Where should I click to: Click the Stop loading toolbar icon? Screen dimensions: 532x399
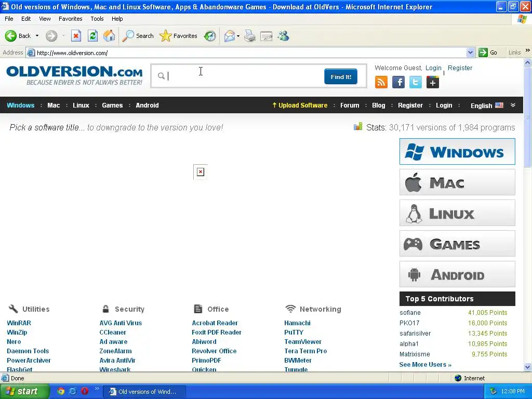76,36
